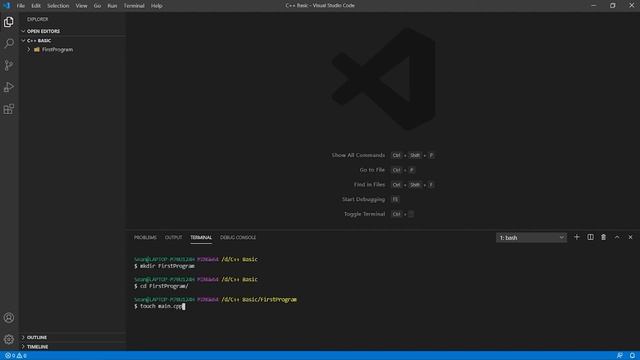Open the Manage gear settings icon
The width and height of the screenshot is (640, 360).
pos(9,339)
